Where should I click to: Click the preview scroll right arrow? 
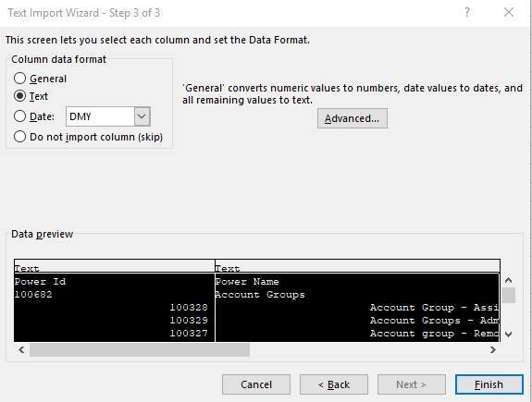click(x=492, y=349)
